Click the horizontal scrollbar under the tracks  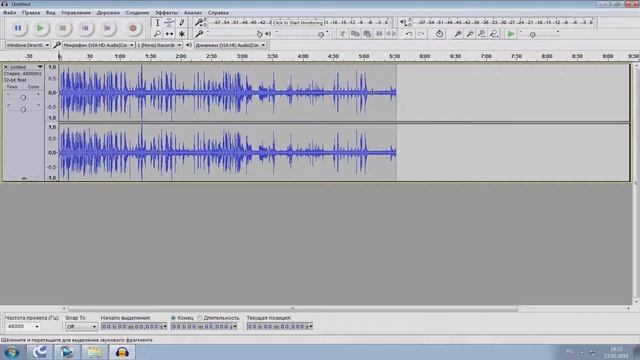pos(293,309)
